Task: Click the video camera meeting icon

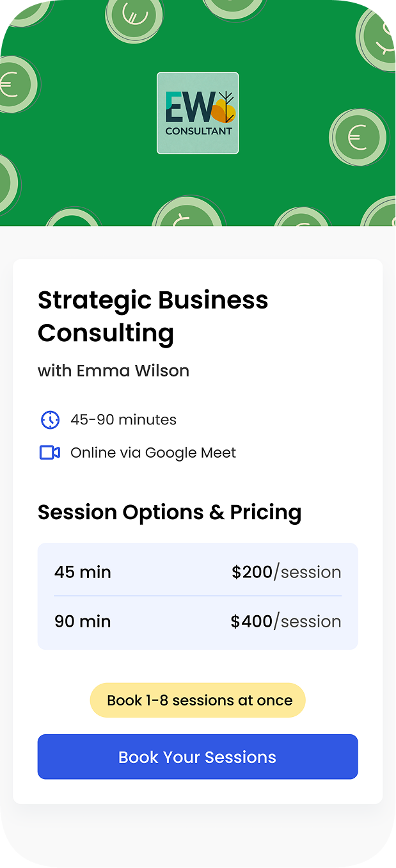Action: tap(50, 453)
